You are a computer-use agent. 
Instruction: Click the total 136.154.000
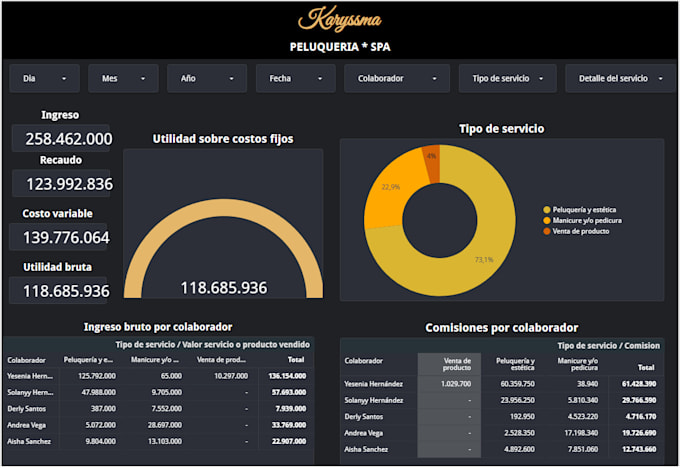tap(287, 376)
